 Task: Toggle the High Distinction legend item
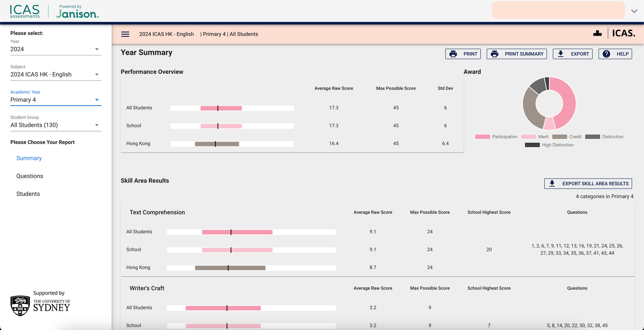click(x=549, y=145)
